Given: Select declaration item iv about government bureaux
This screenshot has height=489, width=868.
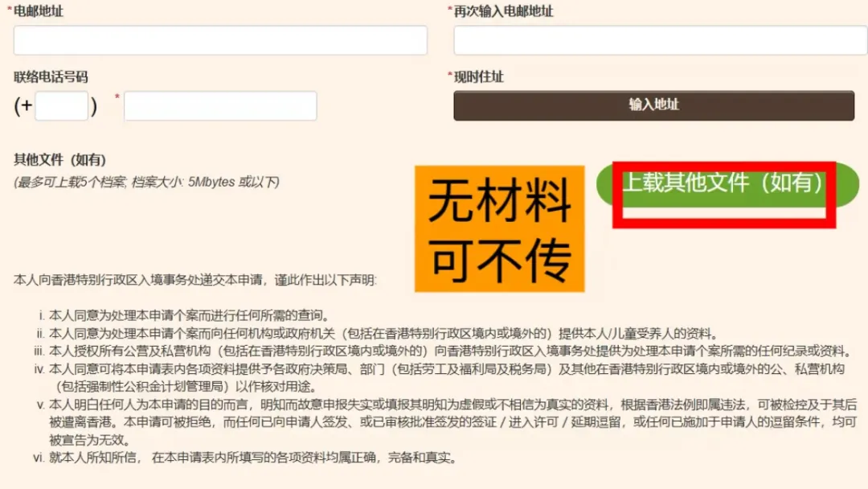Looking at the screenshot, I should (440, 378).
